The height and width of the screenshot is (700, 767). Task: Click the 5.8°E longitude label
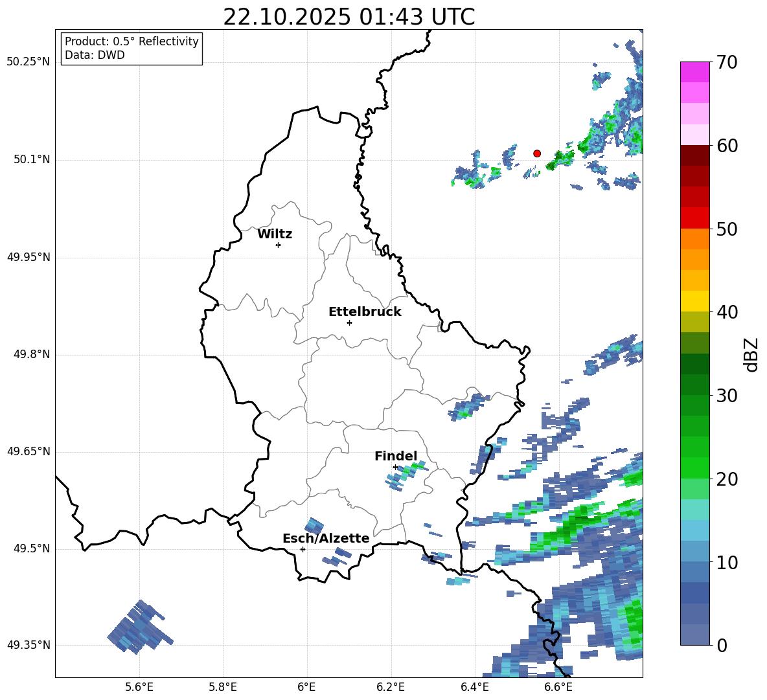[x=223, y=687]
